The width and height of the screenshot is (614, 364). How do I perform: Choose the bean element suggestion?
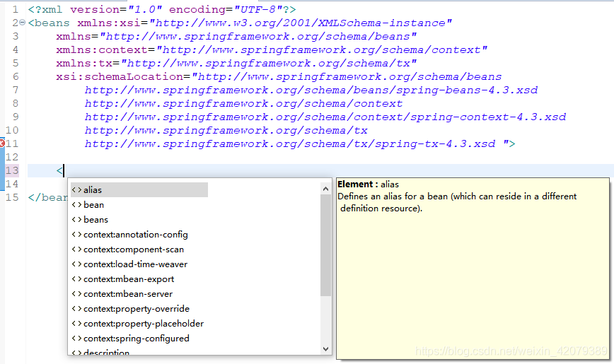[x=93, y=205]
